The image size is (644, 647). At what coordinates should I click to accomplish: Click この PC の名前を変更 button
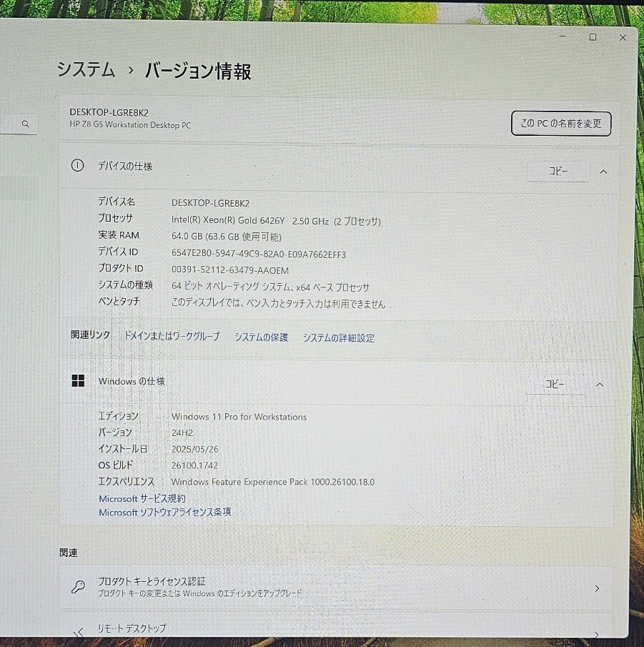tap(561, 124)
